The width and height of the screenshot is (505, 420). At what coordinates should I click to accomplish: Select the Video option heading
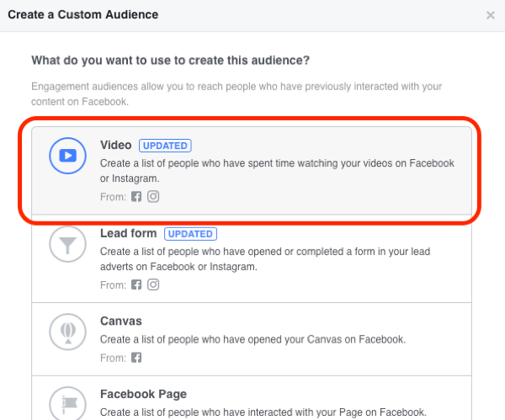click(116, 146)
